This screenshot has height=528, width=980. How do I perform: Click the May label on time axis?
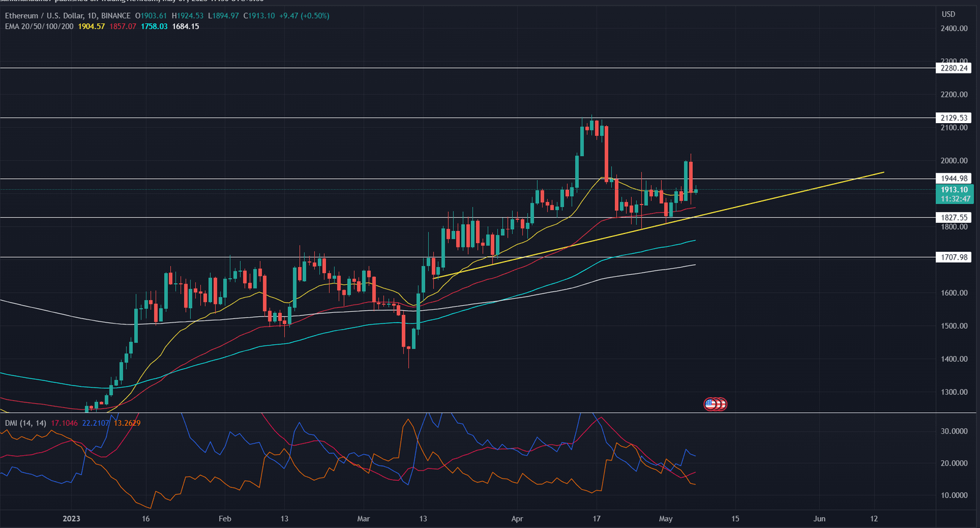pos(666,519)
